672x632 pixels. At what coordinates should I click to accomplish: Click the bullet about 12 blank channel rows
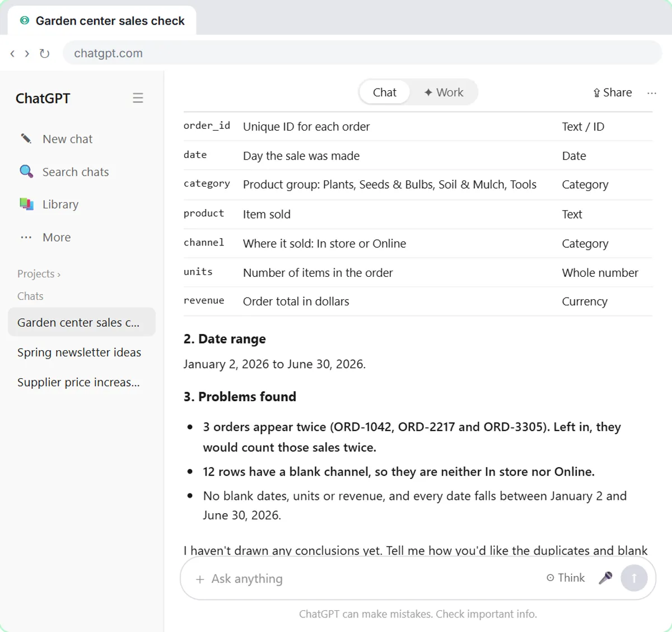[x=399, y=472]
